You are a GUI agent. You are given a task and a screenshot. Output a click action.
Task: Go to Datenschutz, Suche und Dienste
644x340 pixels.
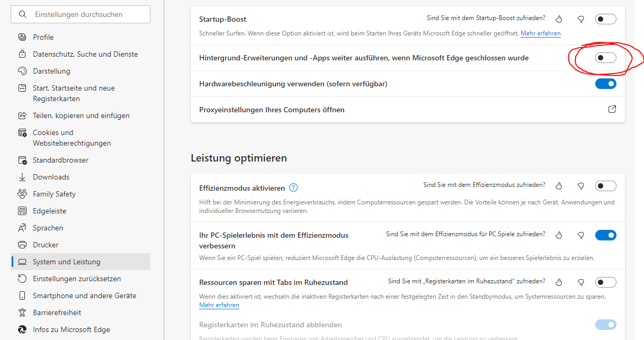pos(80,54)
